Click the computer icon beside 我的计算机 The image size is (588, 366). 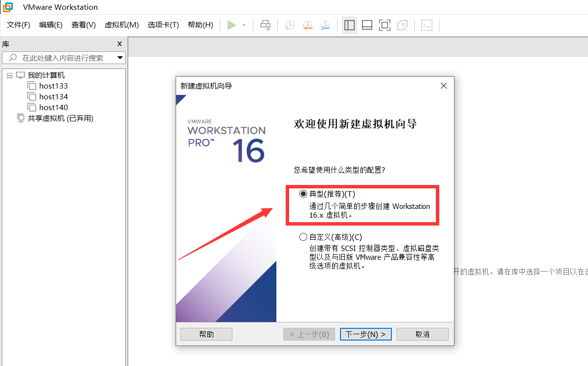[x=21, y=75]
